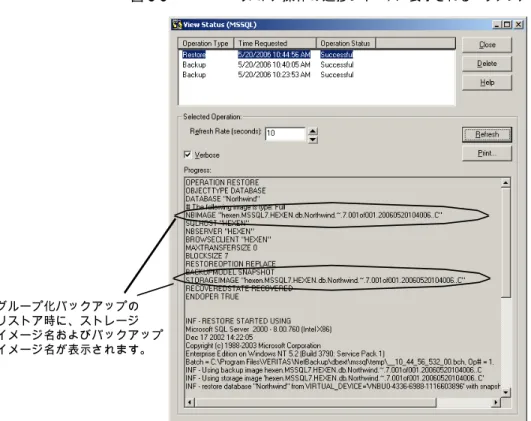Click the BROWSECLIENT "HEXEN" line
This screenshot has width=531, height=421.
[x=229, y=239]
